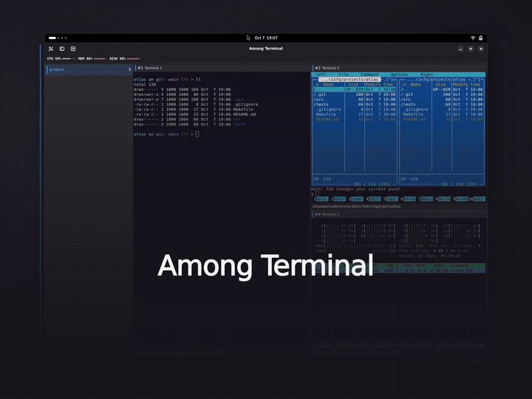The width and height of the screenshot is (532, 399).
Task: Click left panel forward arrow '>'
Action: click(x=395, y=79)
